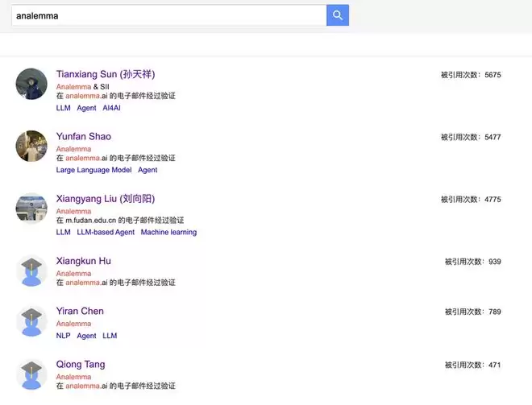The width and height of the screenshot is (532, 405).
Task: Open Yunfan Shao's profile photo
Action: pos(31,146)
